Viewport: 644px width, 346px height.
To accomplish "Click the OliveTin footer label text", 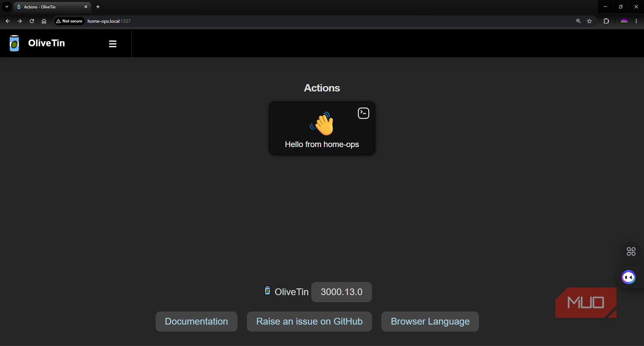I will [292, 292].
